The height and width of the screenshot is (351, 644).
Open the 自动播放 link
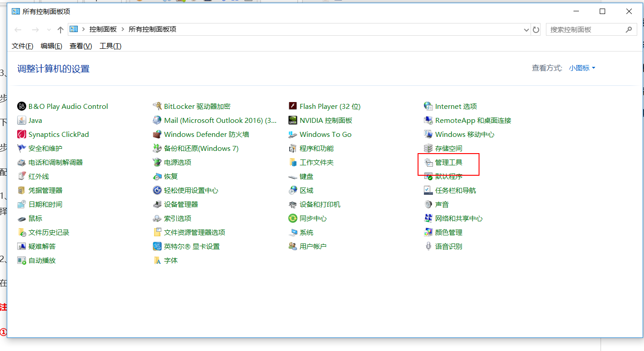pyautogui.click(x=42, y=261)
